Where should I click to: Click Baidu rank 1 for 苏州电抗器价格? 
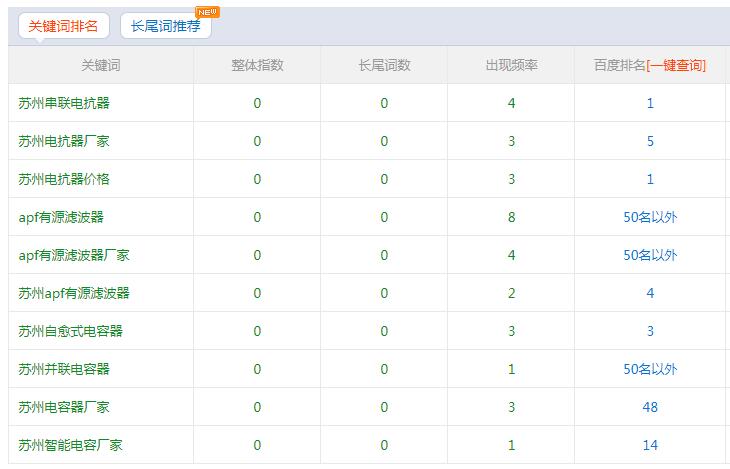(x=650, y=179)
